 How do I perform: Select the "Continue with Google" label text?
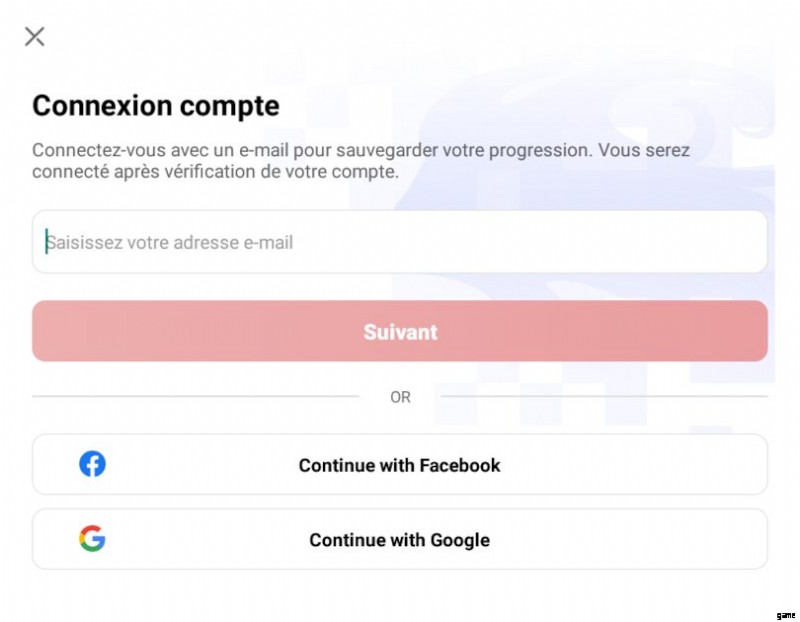click(x=399, y=540)
